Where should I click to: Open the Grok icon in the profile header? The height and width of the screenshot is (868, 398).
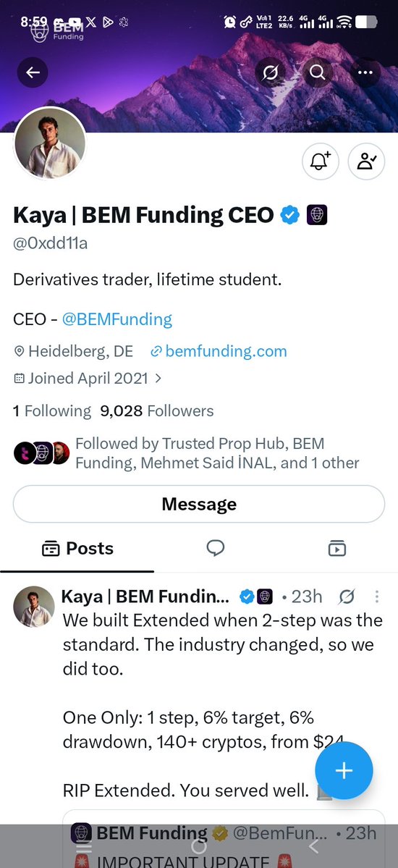[270, 72]
